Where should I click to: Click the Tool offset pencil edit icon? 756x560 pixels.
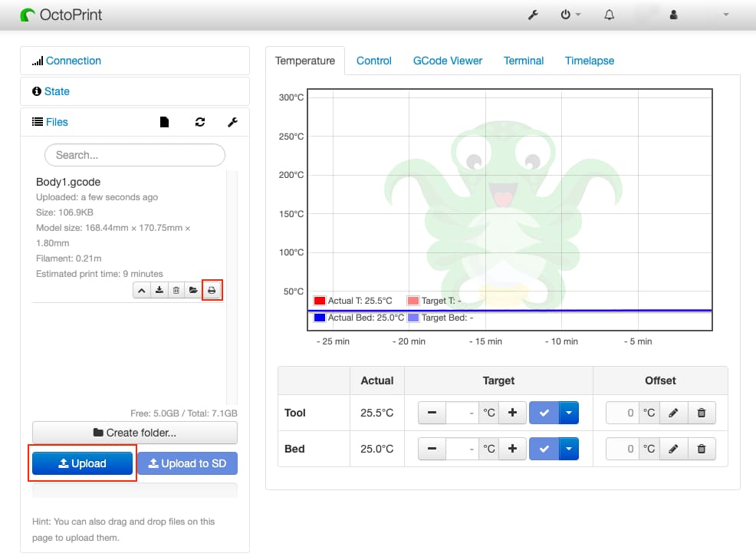click(x=673, y=413)
